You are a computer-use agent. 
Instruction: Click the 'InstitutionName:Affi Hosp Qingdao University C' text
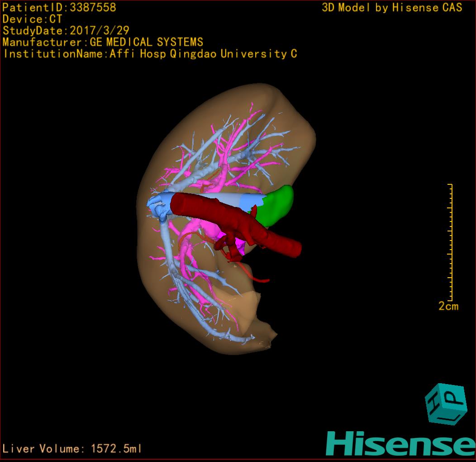[x=150, y=54]
